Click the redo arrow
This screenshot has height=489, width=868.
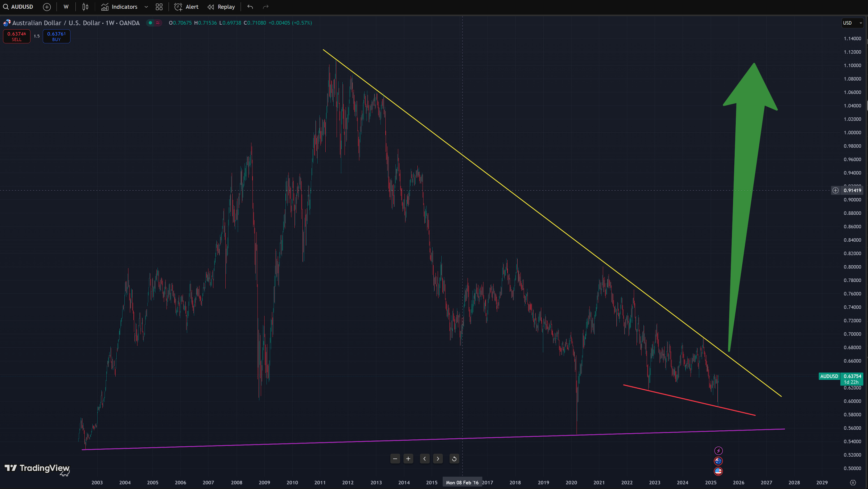266,7
